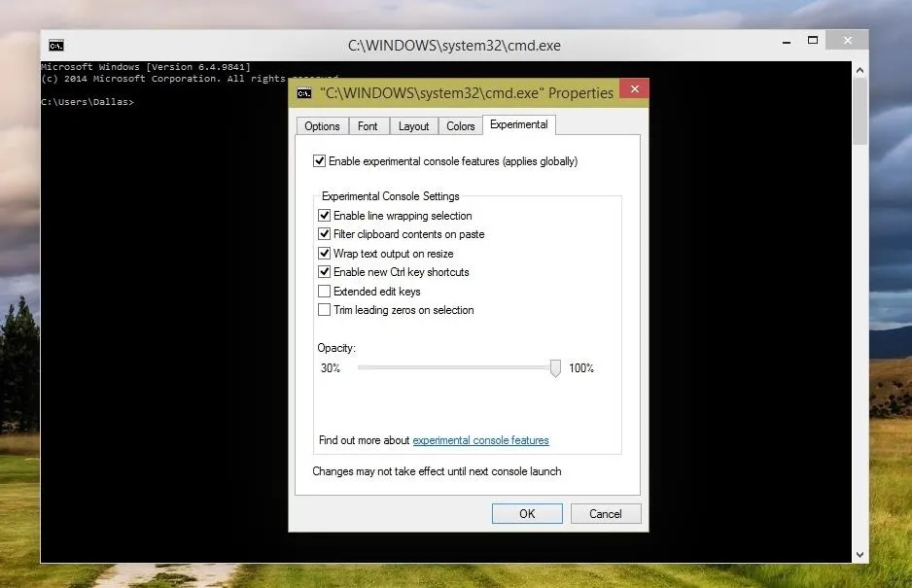
Task: Toggle Filter clipboard contents on paste
Action: tap(324, 234)
